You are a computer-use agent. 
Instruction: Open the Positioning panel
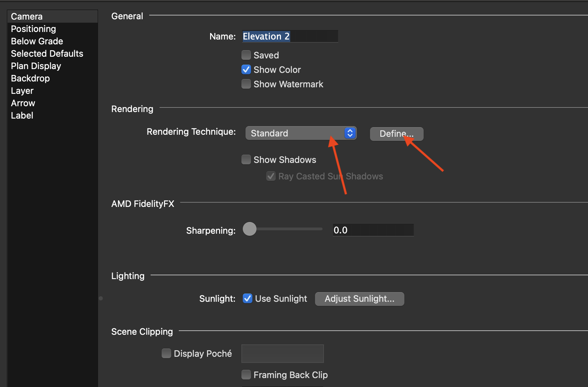[x=53, y=29]
